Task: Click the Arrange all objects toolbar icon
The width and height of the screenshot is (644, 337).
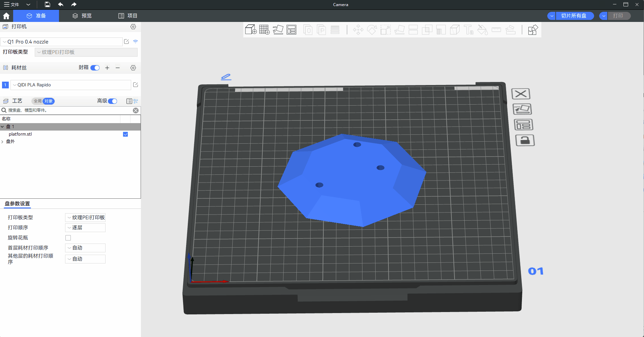Action: (291, 30)
